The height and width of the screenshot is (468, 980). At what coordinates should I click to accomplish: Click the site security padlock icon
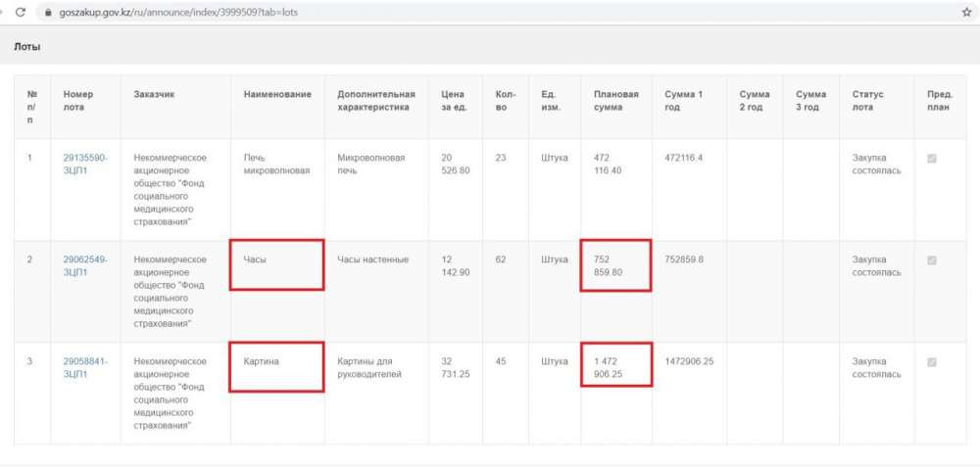(x=45, y=12)
